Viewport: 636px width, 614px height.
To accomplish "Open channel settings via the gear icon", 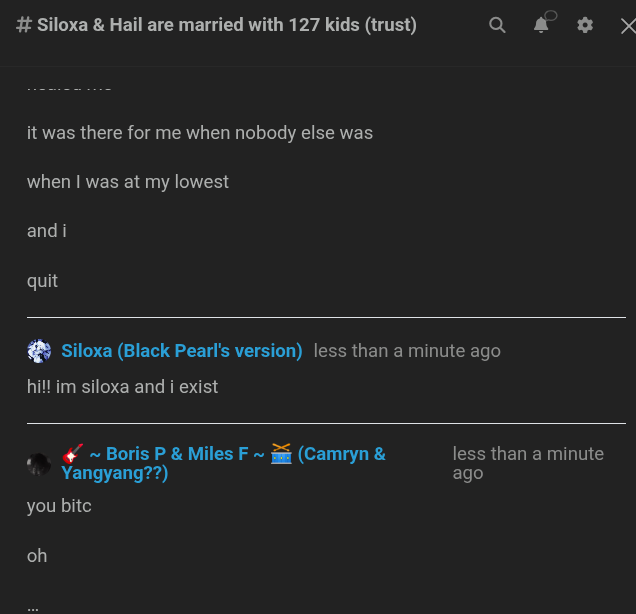I will point(585,25).
